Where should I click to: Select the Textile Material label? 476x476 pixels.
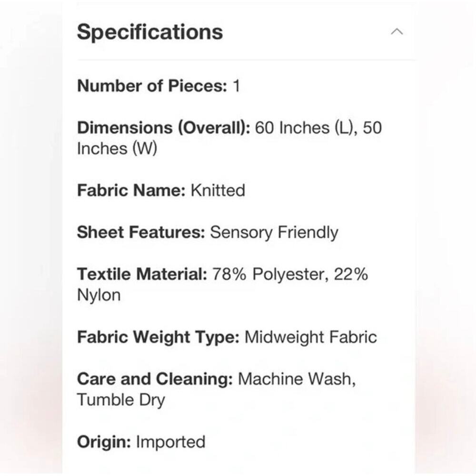[x=142, y=274]
